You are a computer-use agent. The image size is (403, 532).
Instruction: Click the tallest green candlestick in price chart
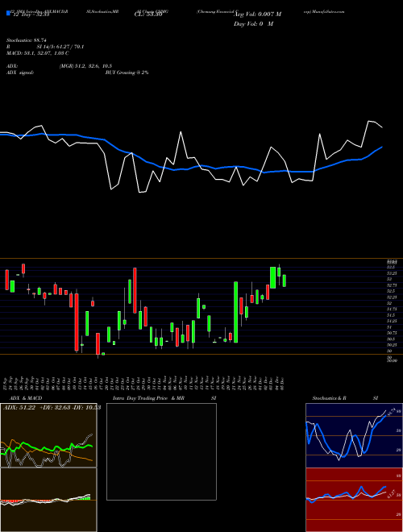pyautogui.click(x=235, y=312)
